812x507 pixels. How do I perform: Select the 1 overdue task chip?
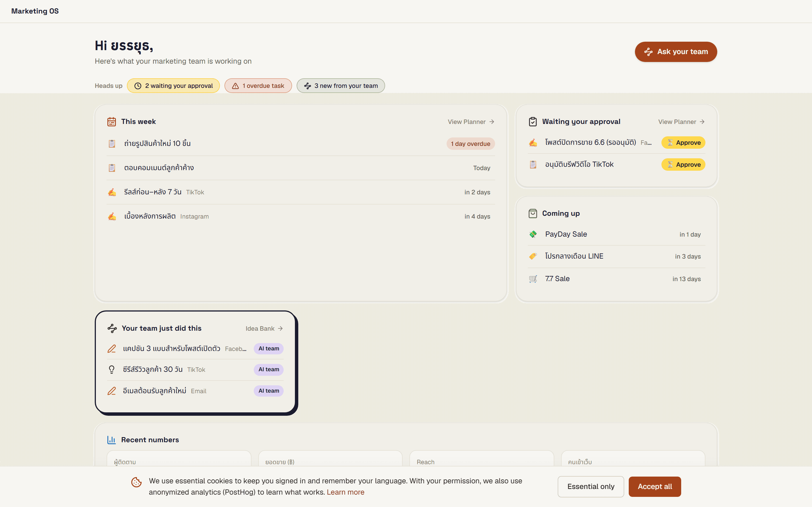point(258,86)
